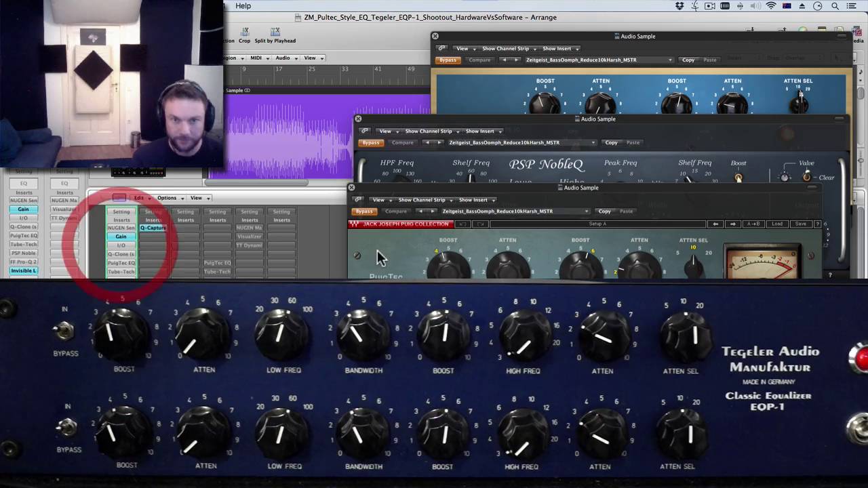Toggle Bypass on the topmost Audio Sample window
The height and width of the screenshot is (488, 868).
(448, 60)
